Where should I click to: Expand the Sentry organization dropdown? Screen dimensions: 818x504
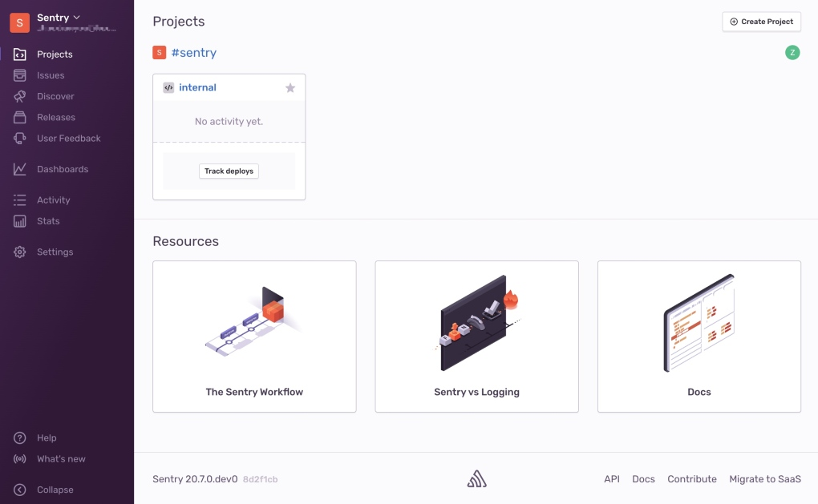tap(77, 17)
